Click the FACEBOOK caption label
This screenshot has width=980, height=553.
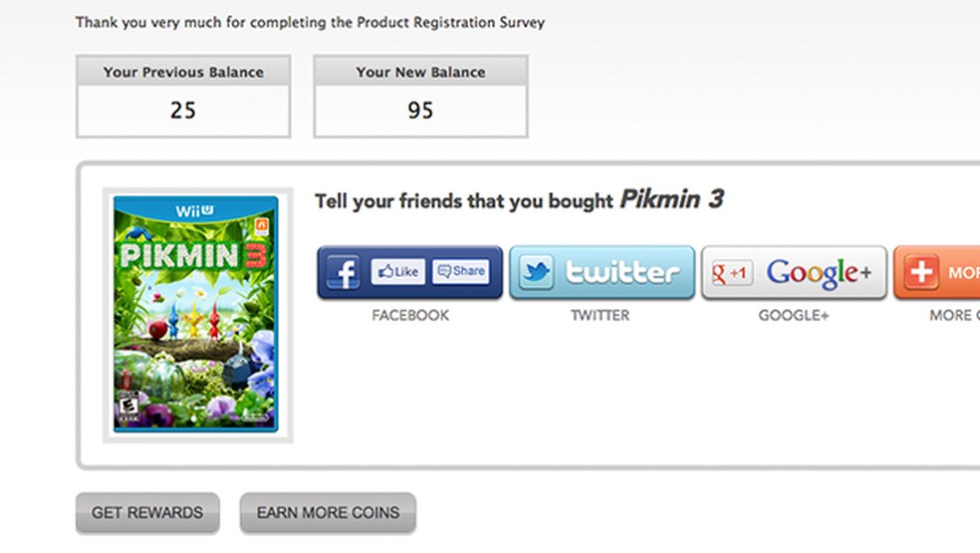pyautogui.click(x=410, y=316)
